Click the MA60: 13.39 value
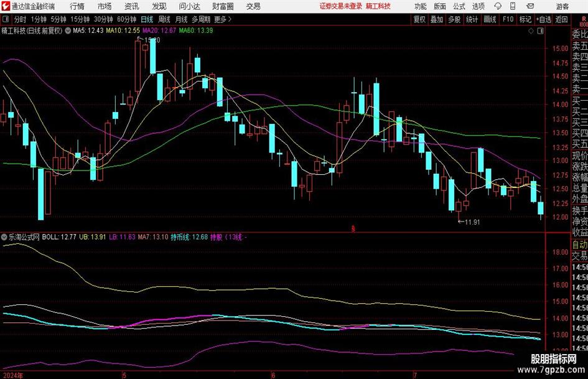588x379 pixels. (196, 30)
